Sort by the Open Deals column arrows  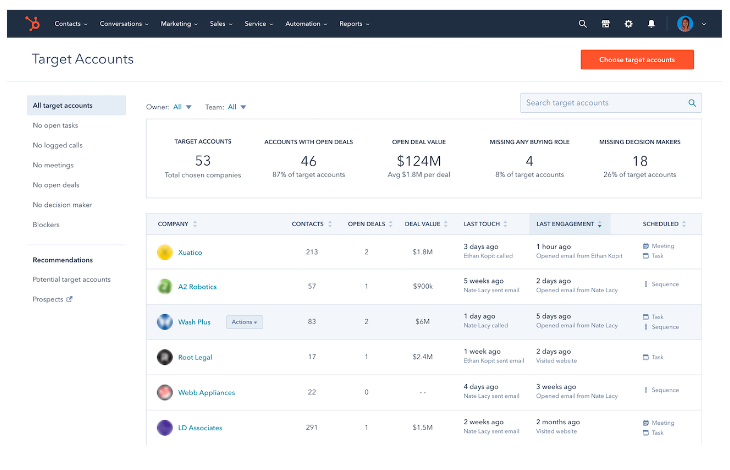pos(391,224)
